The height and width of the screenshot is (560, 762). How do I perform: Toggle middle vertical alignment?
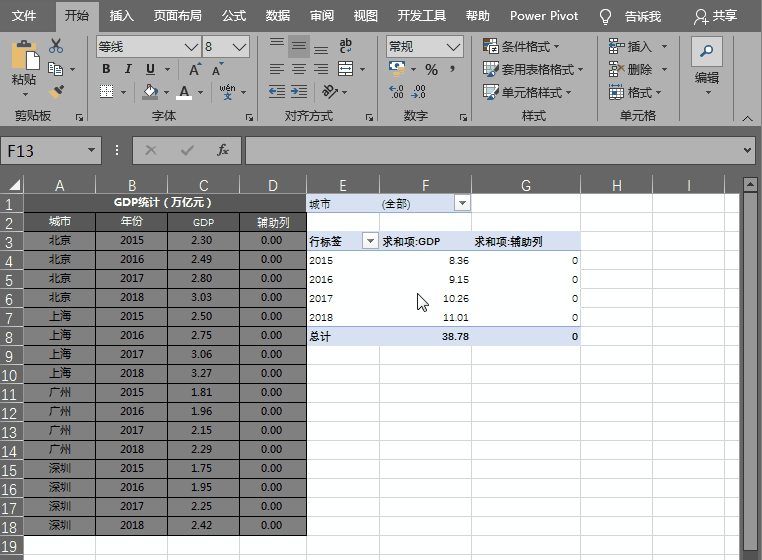coord(299,46)
